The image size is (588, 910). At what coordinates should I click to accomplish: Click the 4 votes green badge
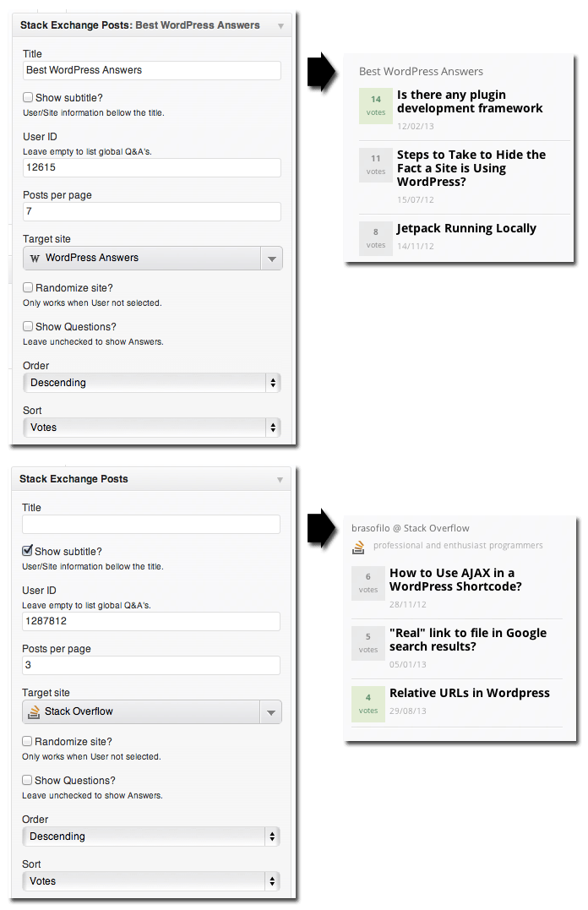coord(368,704)
